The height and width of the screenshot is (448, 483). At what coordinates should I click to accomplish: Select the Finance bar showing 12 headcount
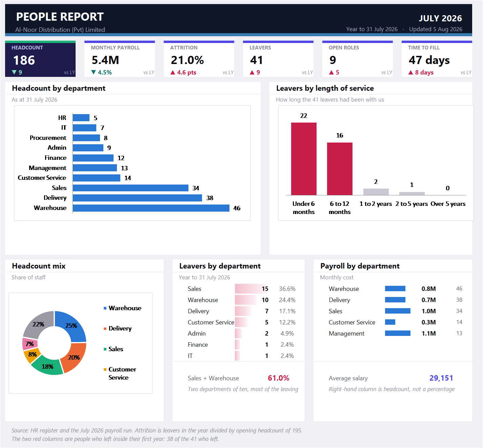[x=93, y=158]
